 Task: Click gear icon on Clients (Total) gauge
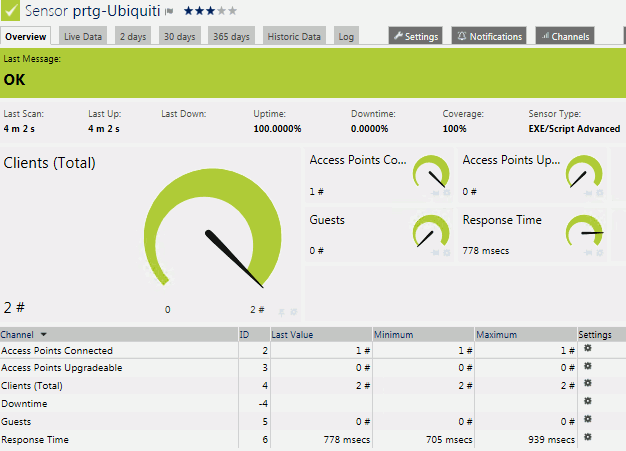(x=294, y=312)
